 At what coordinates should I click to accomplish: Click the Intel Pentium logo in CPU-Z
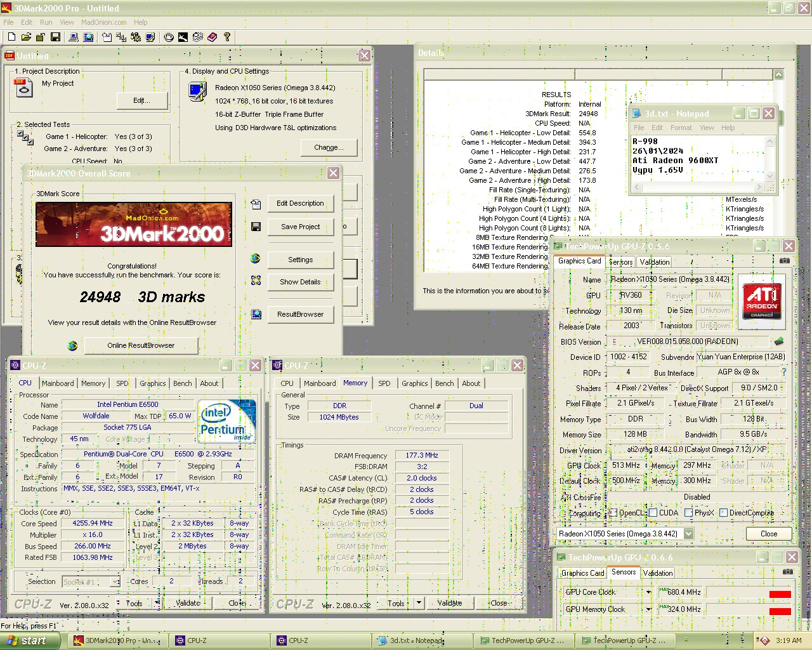coord(226,421)
